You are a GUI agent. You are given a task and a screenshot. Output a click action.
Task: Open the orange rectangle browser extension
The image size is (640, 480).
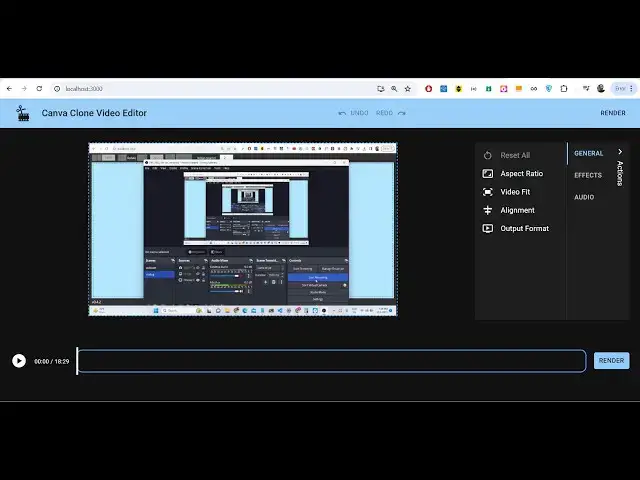tap(518, 89)
